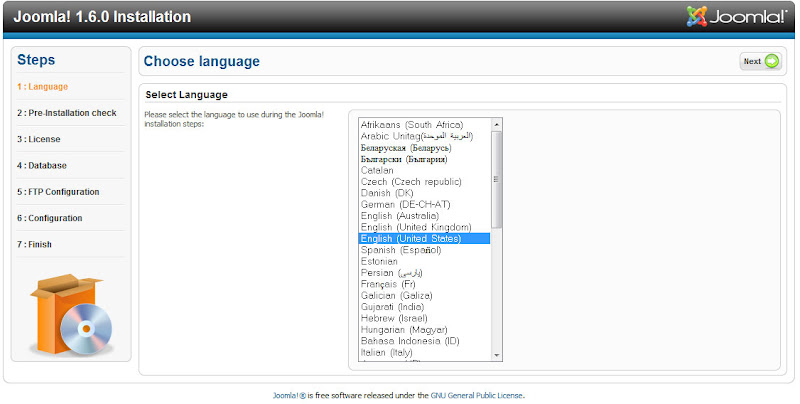
Task: Select English (Australia) language
Action: coord(424,216)
